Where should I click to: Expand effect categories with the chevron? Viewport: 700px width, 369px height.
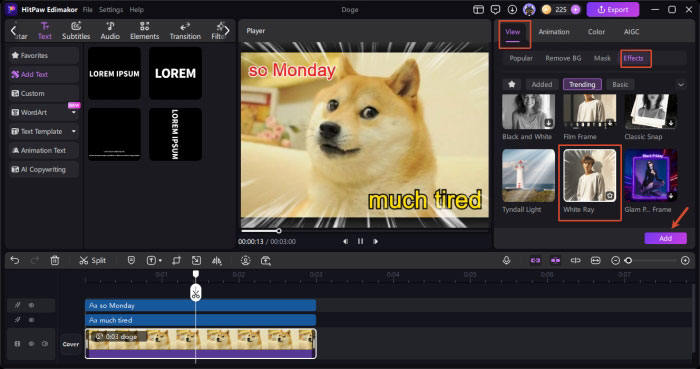(x=681, y=84)
